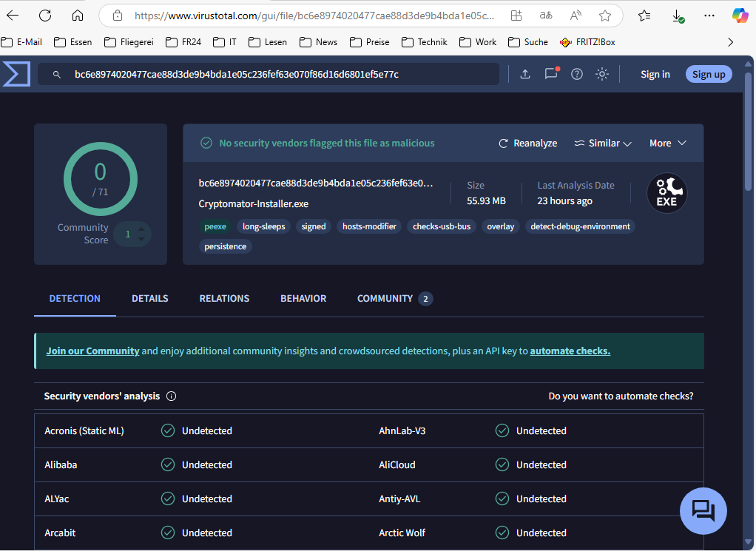
Task: Open the floating chat bubble button
Action: pos(703,510)
